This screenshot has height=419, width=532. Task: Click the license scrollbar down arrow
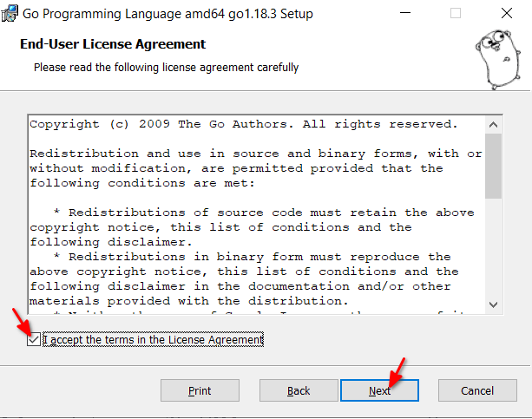pyautogui.click(x=493, y=304)
